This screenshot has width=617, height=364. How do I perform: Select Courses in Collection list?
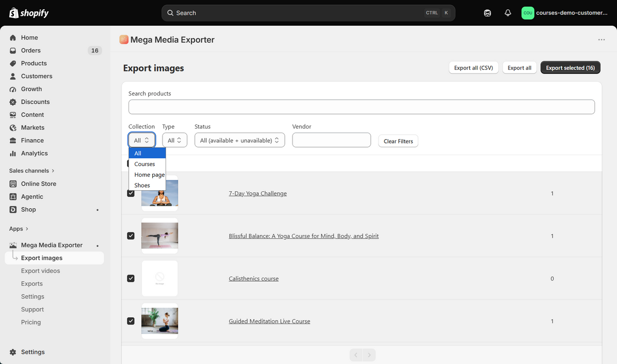tap(147, 164)
